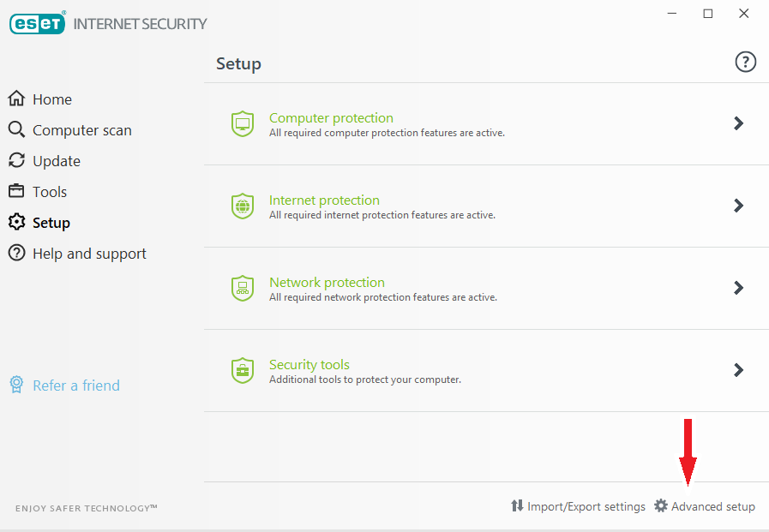Click the Advanced setup gear icon
This screenshot has height=532, width=769.
(660, 506)
